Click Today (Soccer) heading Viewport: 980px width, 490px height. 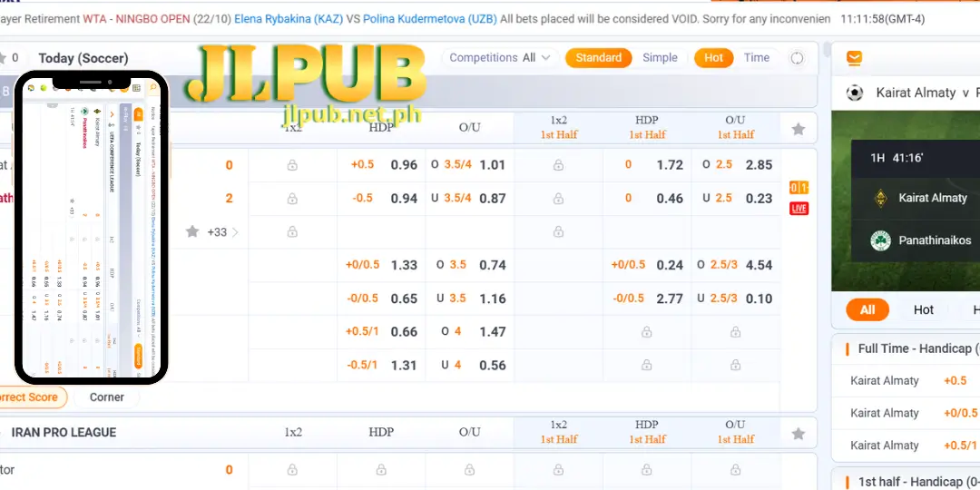coord(83,58)
